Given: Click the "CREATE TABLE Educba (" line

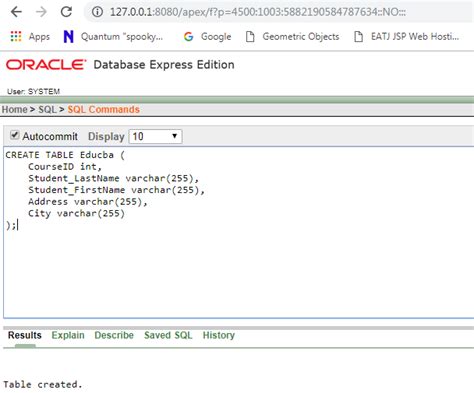Looking at the screenshot, I should click(x=65, y=155).
